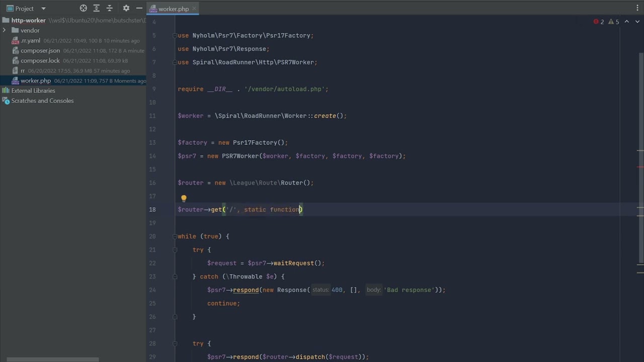Click line number 24 in the gutter
Viewport: 644px width, 362px height.
pos(152,290)
